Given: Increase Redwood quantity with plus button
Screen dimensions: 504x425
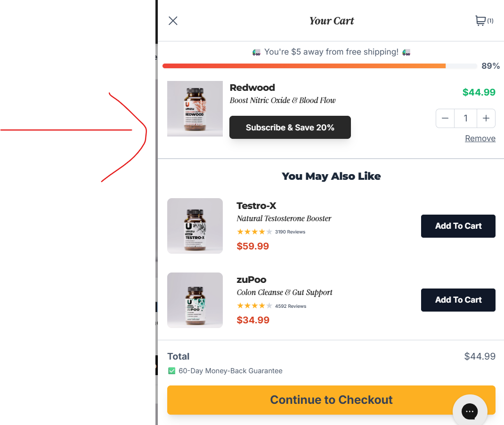Looking at the screenshot, I should [486, 118].
